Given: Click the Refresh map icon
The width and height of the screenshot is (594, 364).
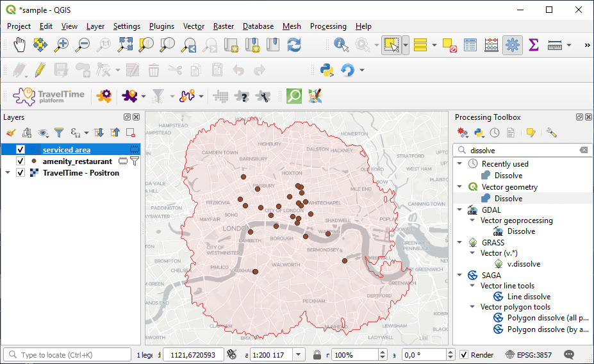Looking at the screenshot, I should (294, 45).
